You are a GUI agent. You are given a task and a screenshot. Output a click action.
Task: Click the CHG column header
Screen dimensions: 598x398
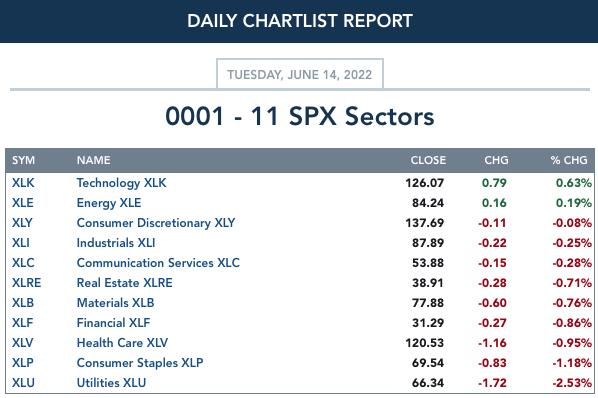(496, 160)
